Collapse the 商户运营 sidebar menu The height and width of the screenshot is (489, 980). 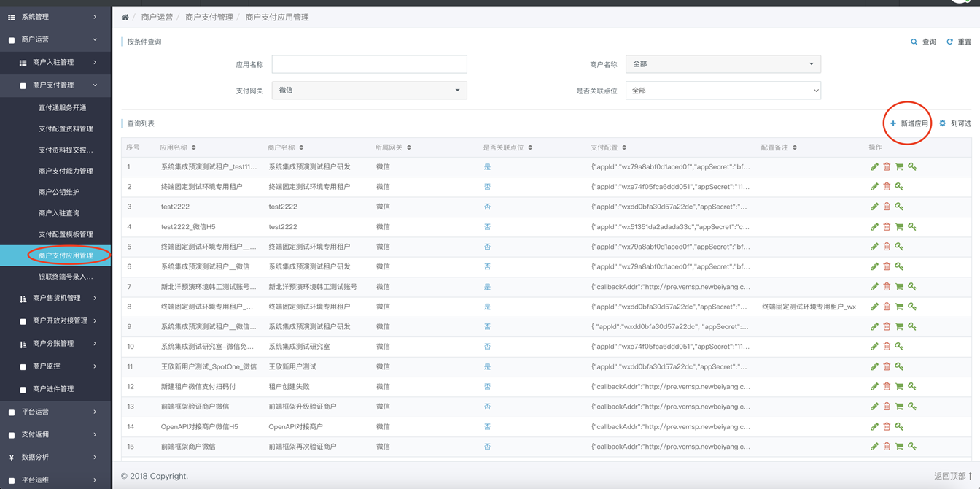[x=55, y=39]
